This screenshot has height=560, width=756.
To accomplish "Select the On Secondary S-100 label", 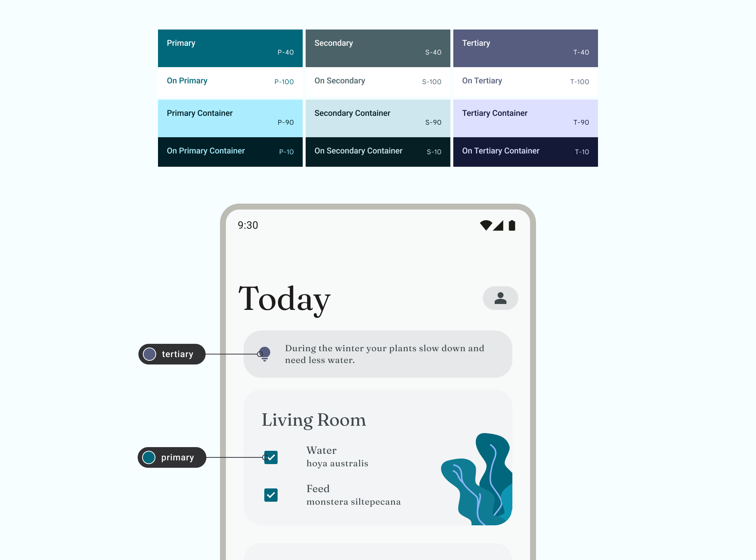I will click(x=378, y=80).
